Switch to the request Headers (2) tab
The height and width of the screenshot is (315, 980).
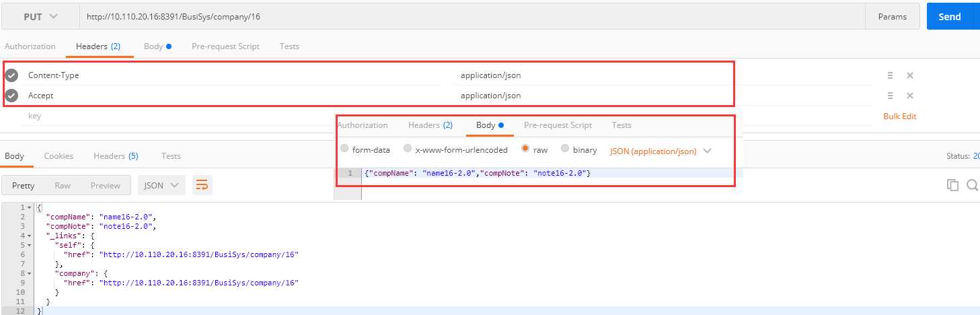[x=98, y=46]
